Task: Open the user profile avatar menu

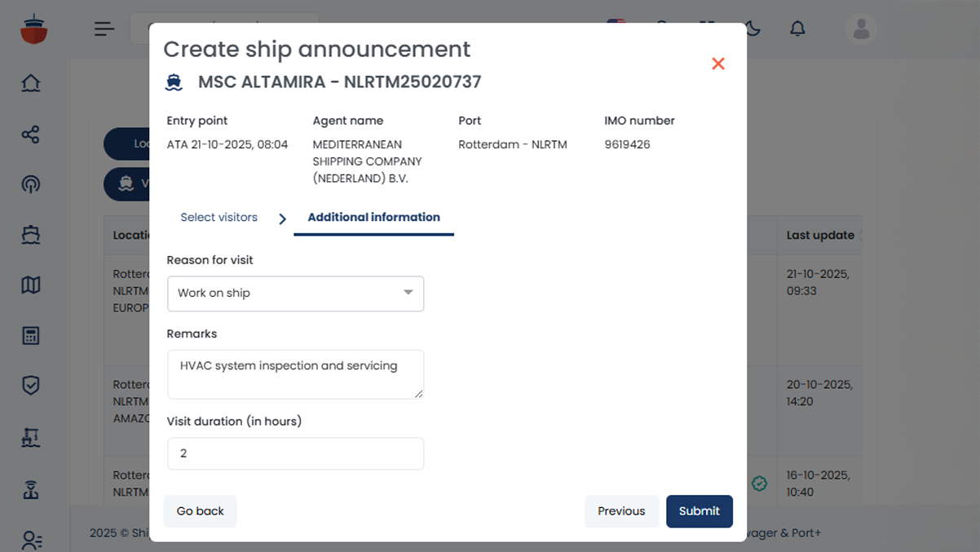Action: pos(861,29)
